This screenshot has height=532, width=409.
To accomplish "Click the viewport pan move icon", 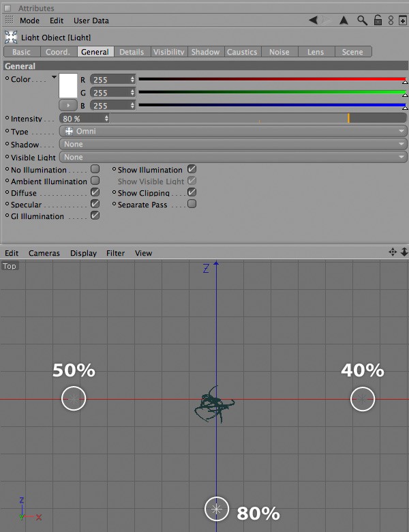I will 393,252.
